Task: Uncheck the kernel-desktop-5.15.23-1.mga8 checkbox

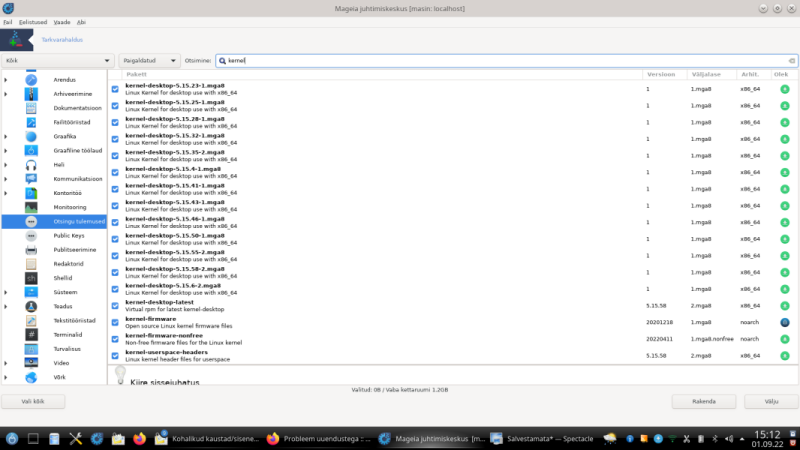Action: [x=115, y=89]
